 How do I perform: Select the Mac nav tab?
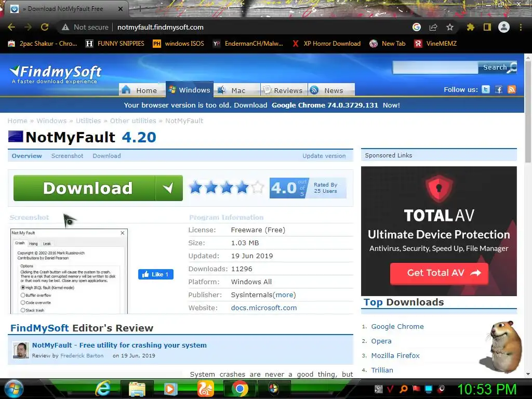[x=237, y=90]
